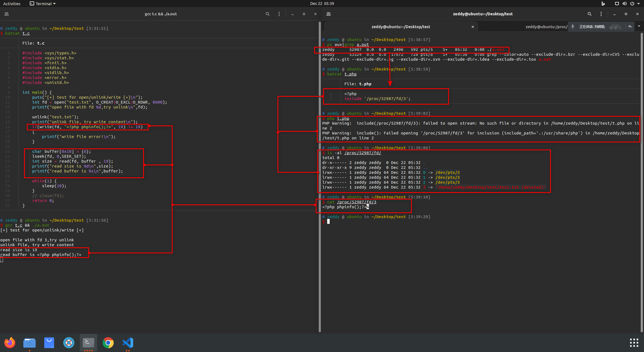Click the reply arrow in the speaking overlay
This screenshot has width=644, height=352.
pyautogui.click(x=630, y=27)
